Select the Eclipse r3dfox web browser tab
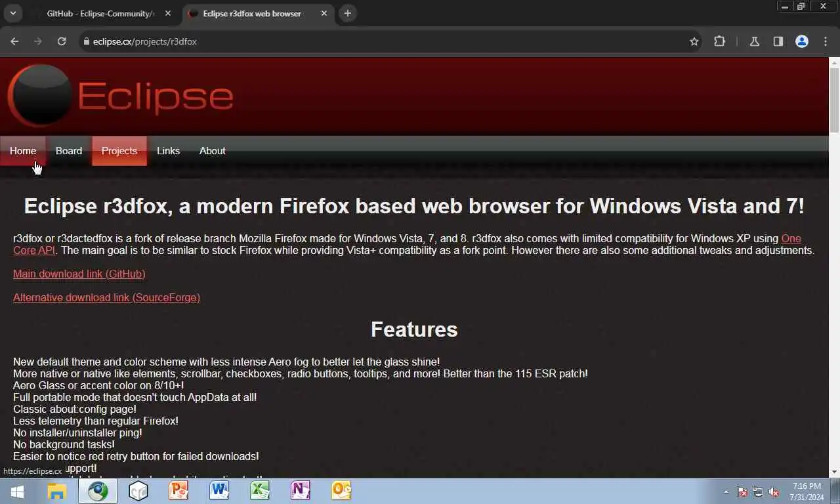This screenshot has width=840, height=504. 251,13
